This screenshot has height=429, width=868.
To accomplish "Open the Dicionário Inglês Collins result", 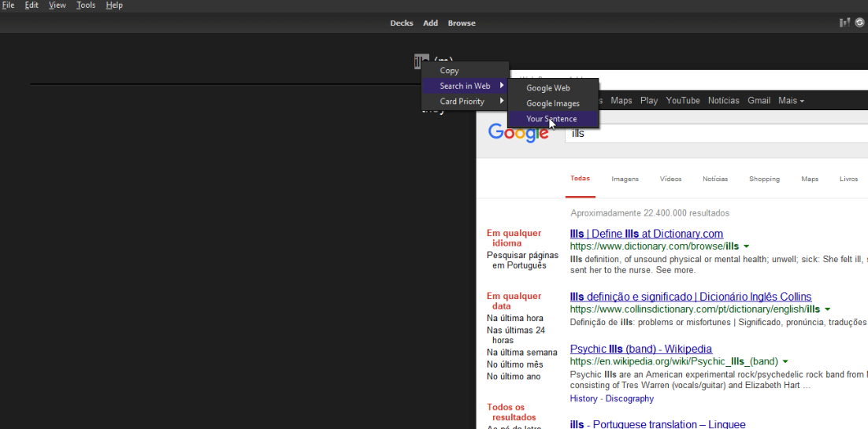I will click(691, 297).
